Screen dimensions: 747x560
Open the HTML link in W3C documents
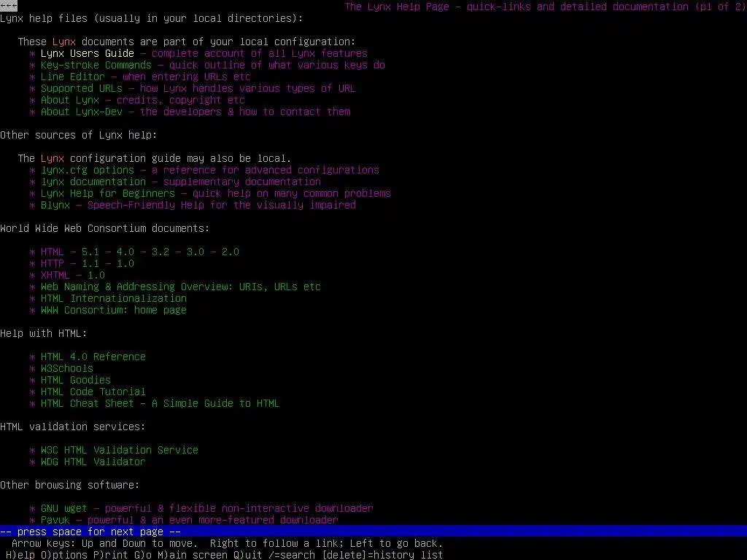tap(52, 252)
